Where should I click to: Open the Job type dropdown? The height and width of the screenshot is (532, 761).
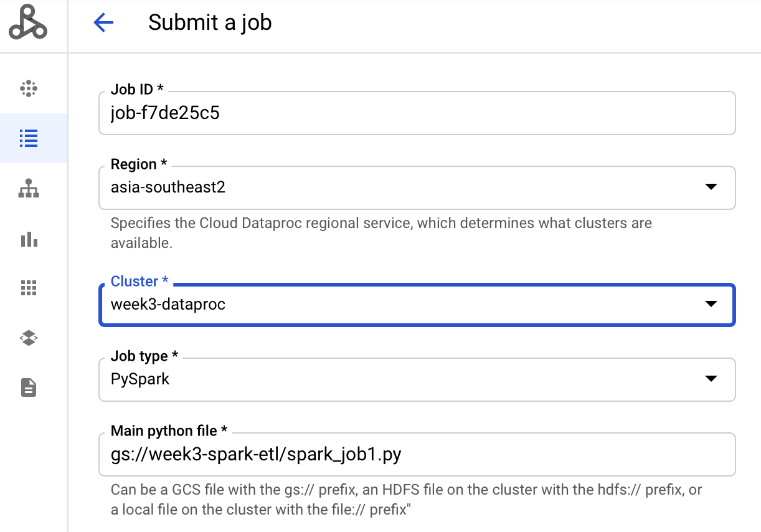(x=710, y=379)
